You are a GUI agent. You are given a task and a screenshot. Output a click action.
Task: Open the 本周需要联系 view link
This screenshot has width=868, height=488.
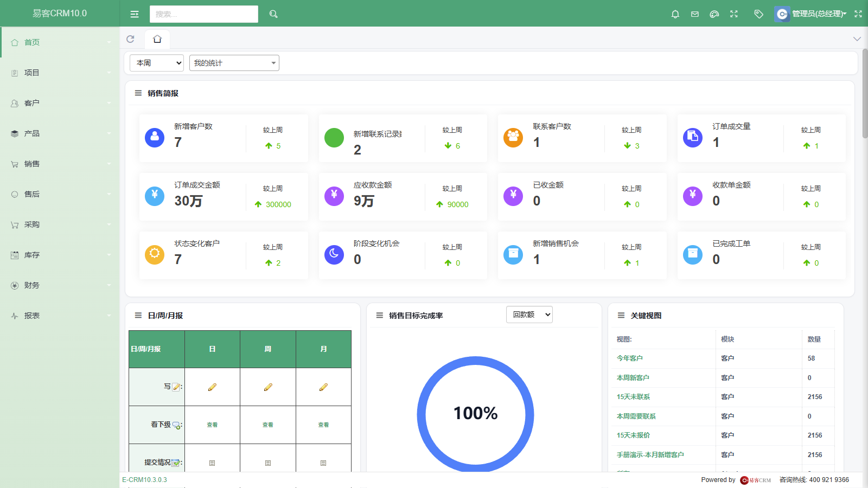636,416
